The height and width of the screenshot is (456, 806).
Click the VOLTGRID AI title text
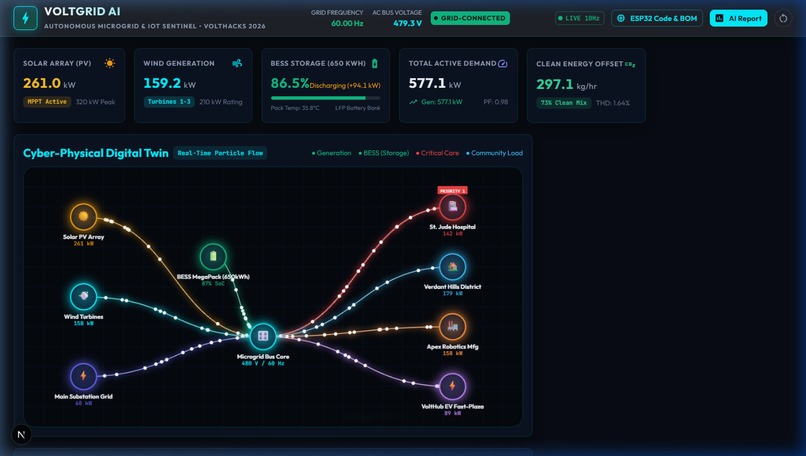82,11
